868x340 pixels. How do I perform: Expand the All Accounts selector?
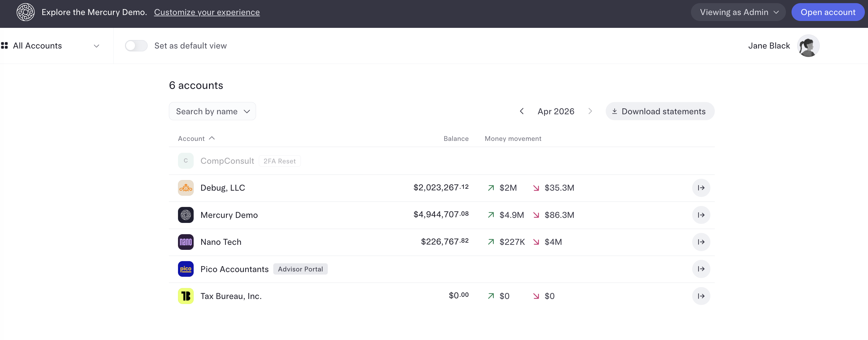(50, 46)
